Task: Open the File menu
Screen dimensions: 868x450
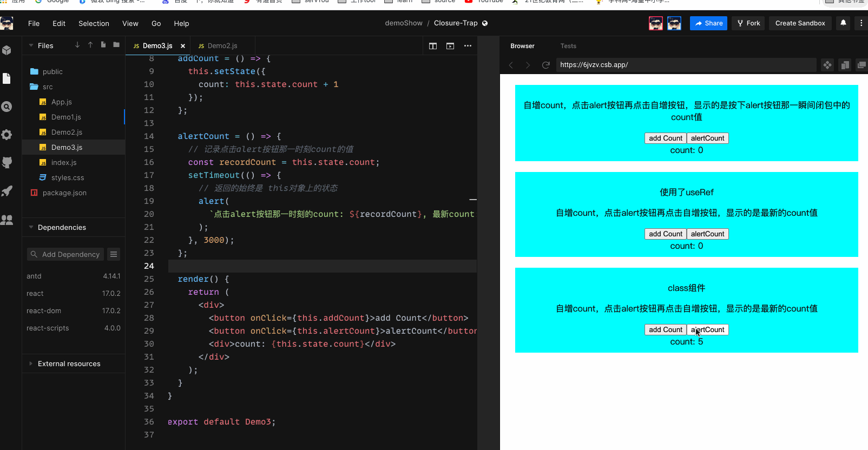Action: coord(34,23)
